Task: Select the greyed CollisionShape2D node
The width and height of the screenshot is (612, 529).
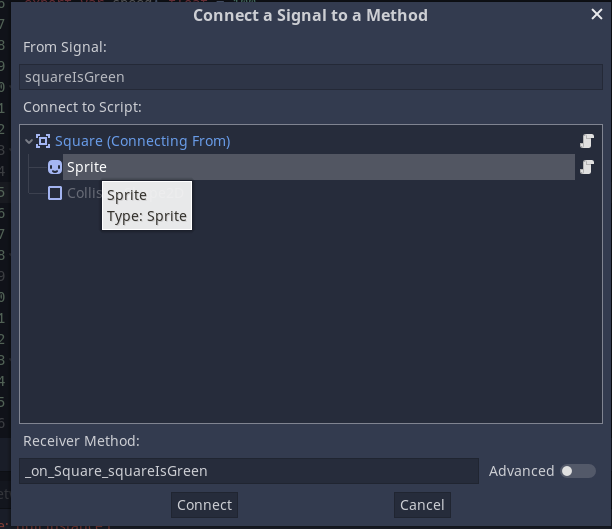Action: (84, 193)
